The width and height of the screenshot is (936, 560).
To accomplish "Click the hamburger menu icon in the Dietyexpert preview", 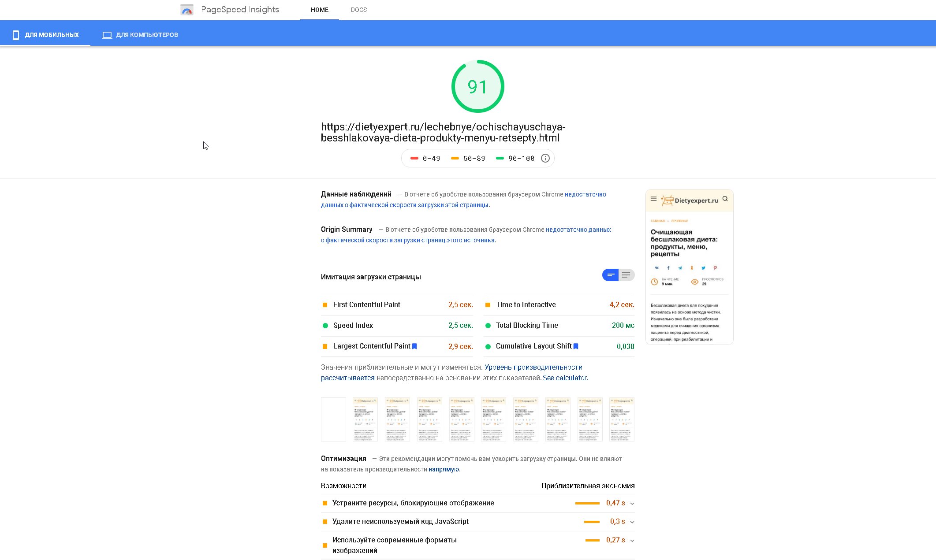I will coord(653,199).
